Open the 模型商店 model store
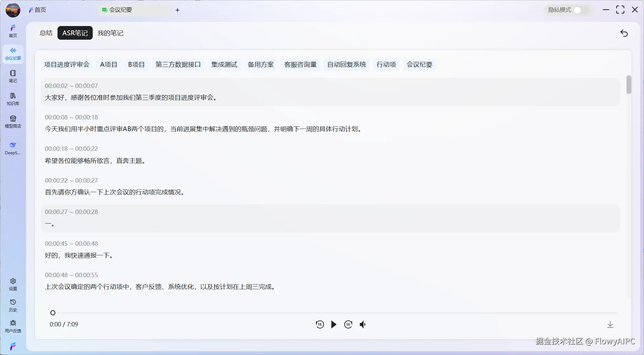 [x=13, y=121]
